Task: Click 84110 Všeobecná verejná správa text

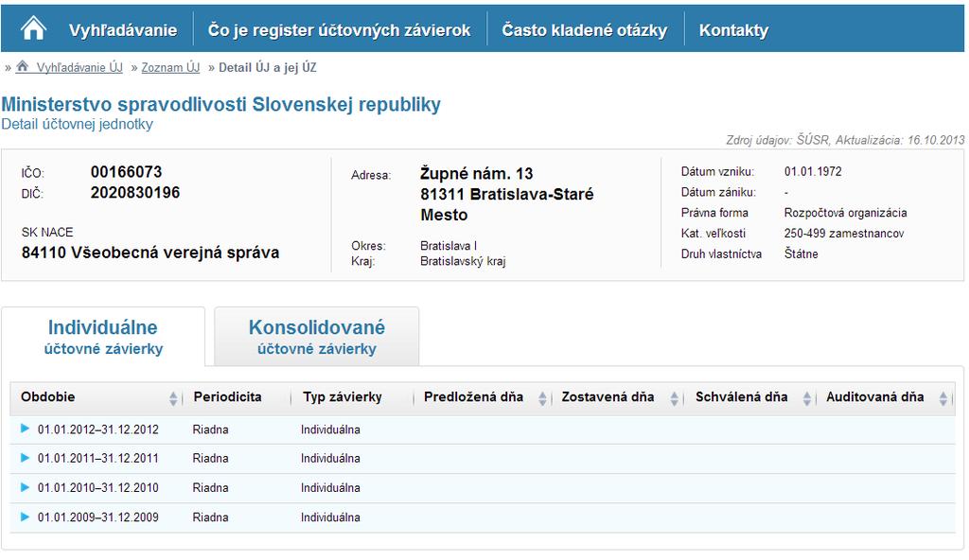Action: click(x=150, y=253)
